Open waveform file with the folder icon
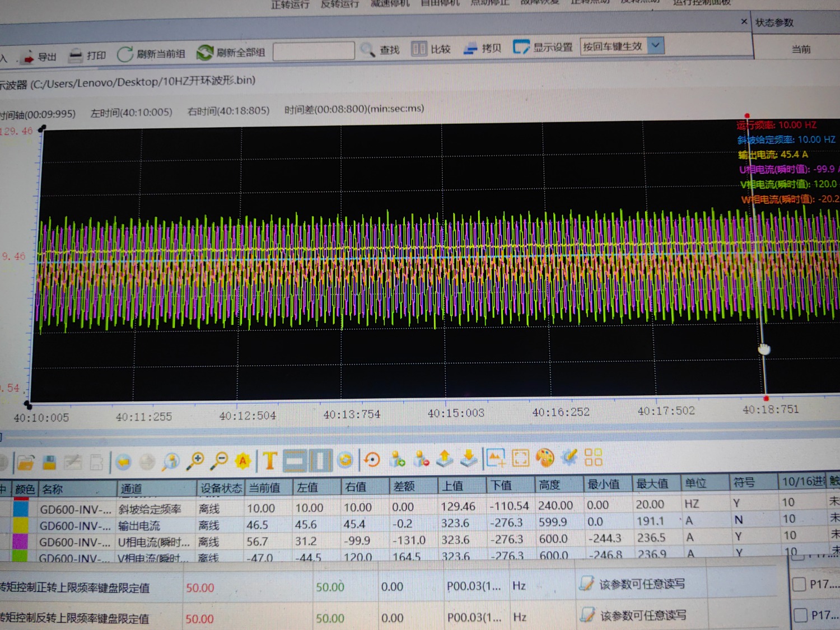Screen dimensions: 840x630 pos(25,463)
